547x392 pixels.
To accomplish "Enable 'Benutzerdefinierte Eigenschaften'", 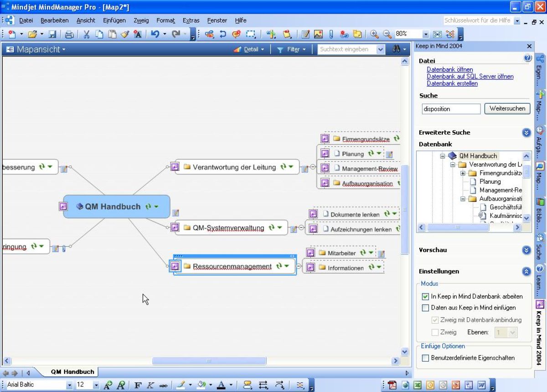I will (x=425, y=358).
